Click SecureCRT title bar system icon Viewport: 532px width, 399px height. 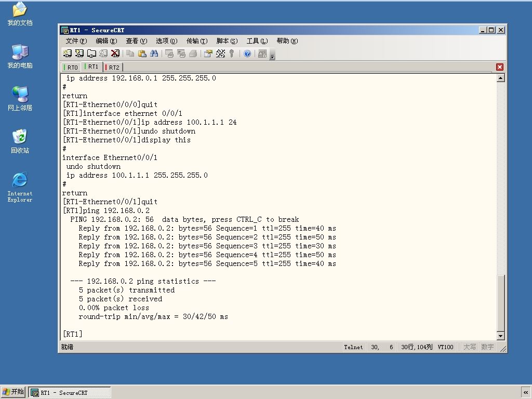pyautogui.click(x=65, y=30)
